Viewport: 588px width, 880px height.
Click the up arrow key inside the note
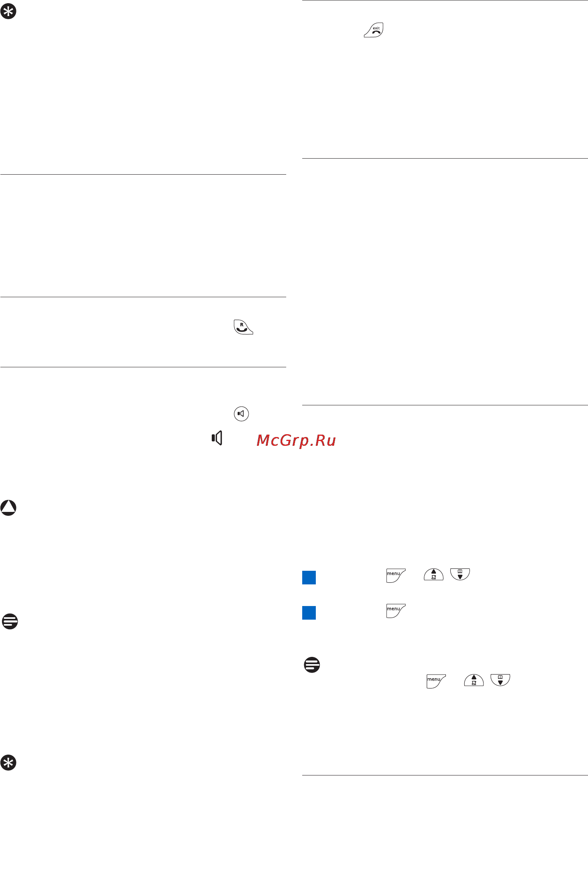coord(474,681)
